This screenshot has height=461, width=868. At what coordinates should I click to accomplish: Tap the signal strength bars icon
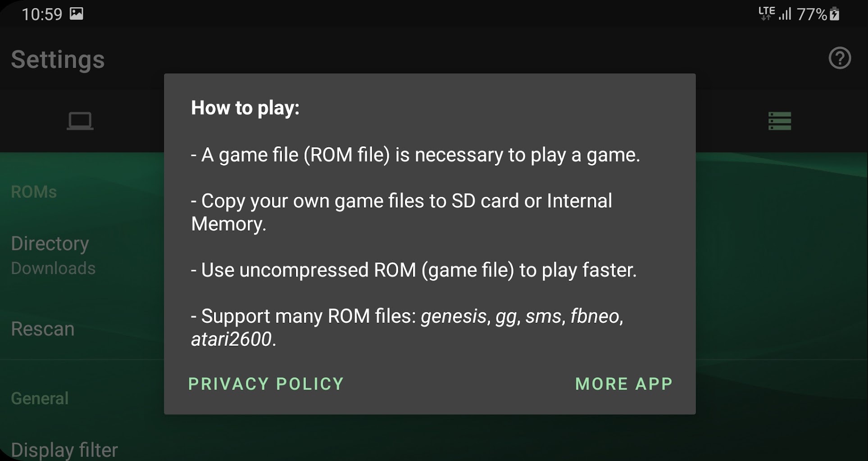coord(785,14)
